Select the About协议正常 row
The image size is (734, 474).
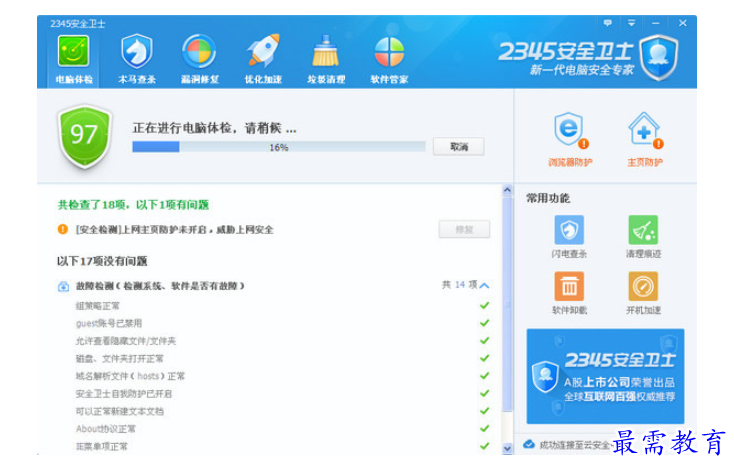(x=282, y=429)
